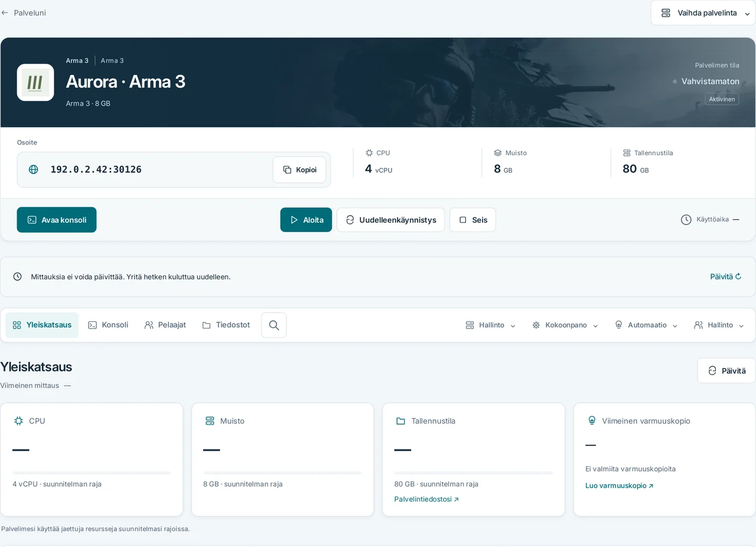Copy the address with the Kopioi button
756x547 pixels.
tap(299, 170)
